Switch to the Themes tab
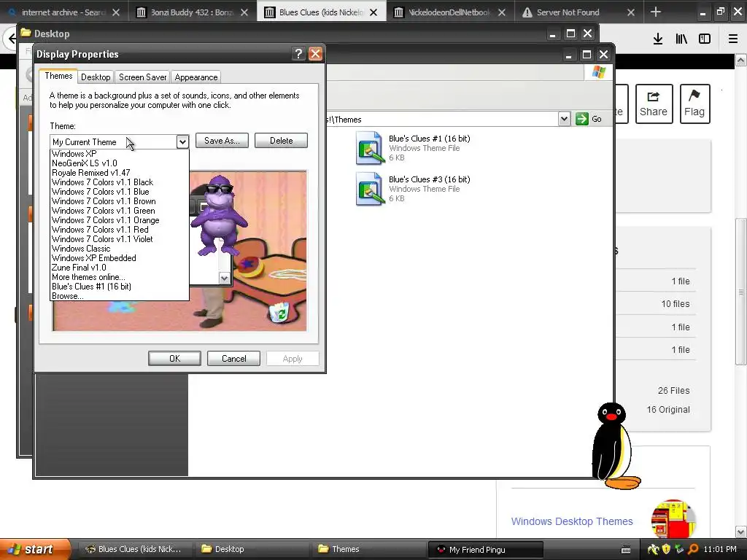Viewport: 747px width, 560px height. click(58, 76)
